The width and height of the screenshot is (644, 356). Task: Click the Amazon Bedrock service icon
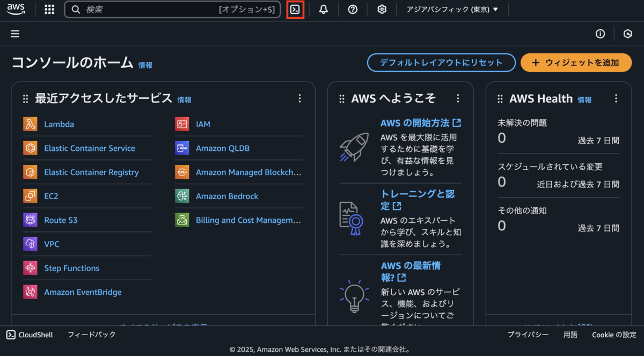[182, 196]
